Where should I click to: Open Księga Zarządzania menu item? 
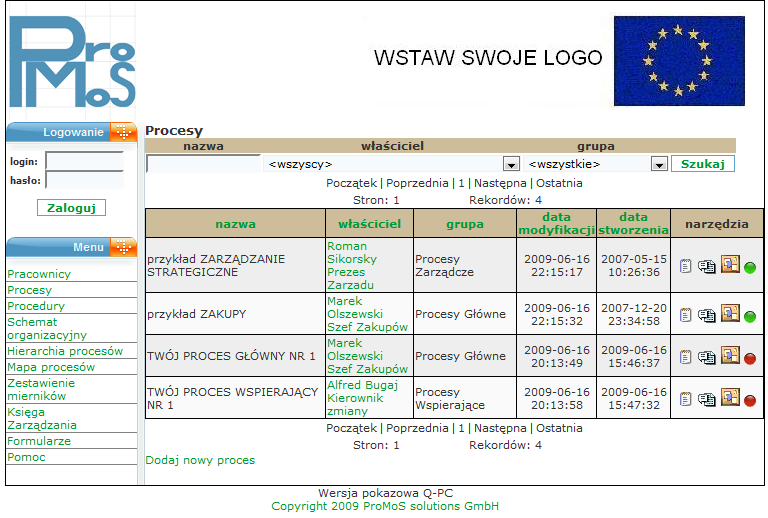[x=42, y=419]
